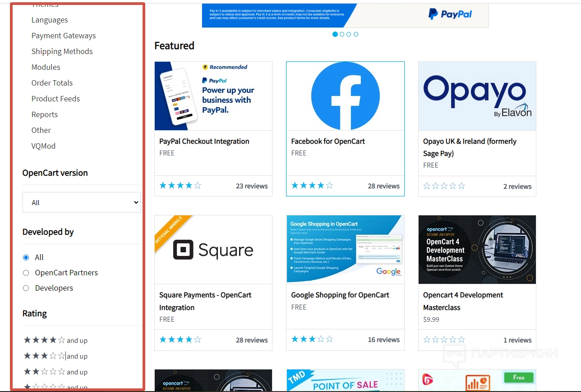Click the active first carousel indicator dot
Viewport: 581px width, 392px height.
pos(335,34)
